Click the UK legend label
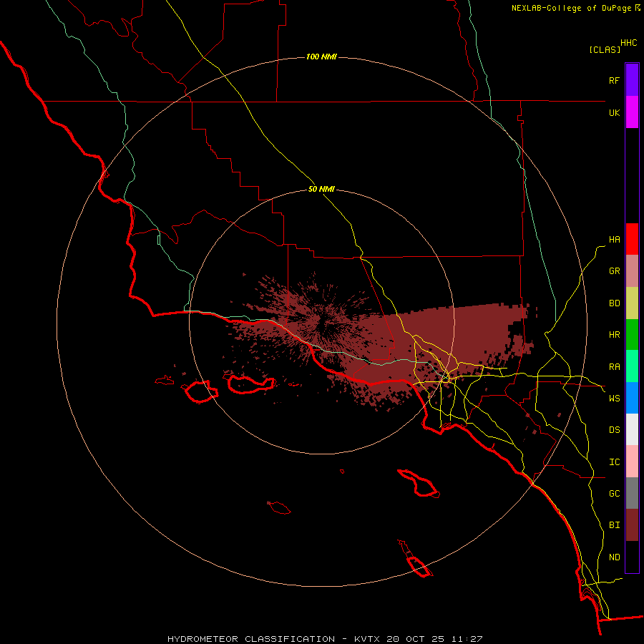Viewport: 644px width, 644px height. point(614,112)
